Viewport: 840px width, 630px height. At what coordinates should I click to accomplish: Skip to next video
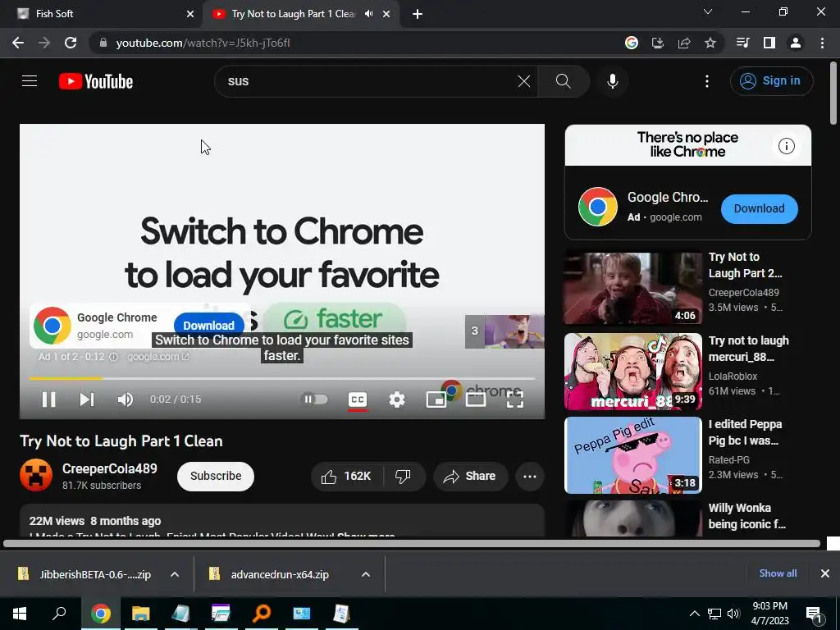[x=87, y=399]
